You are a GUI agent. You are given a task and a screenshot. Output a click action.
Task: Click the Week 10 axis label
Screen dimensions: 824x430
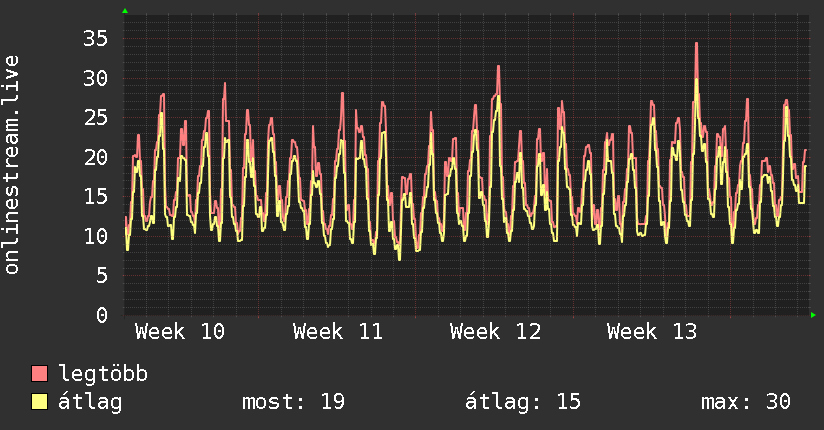coord(180,332)
